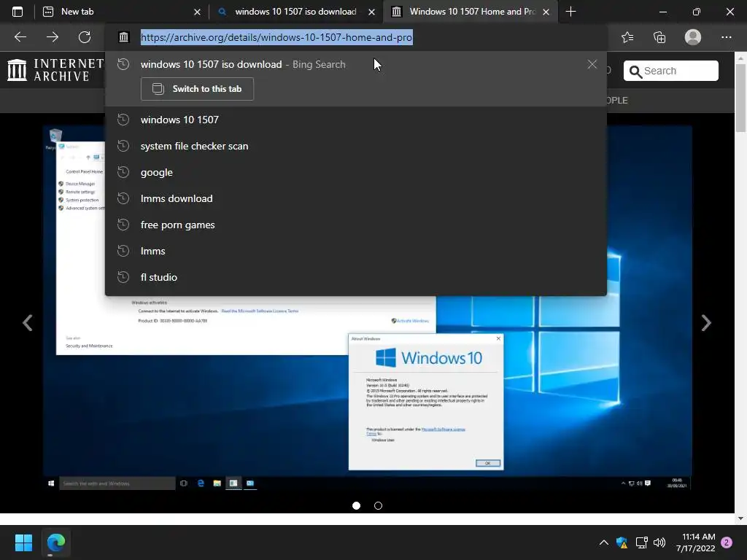Choose 'system file checker scan' suggestion
This screenshot has width=747, height=560.
click(x=355, y=146)
